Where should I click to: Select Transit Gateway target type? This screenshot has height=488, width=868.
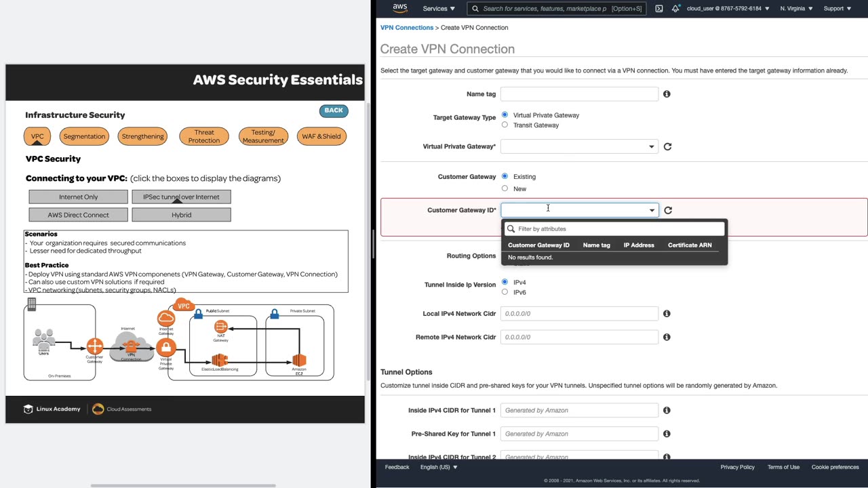(505, 125)
